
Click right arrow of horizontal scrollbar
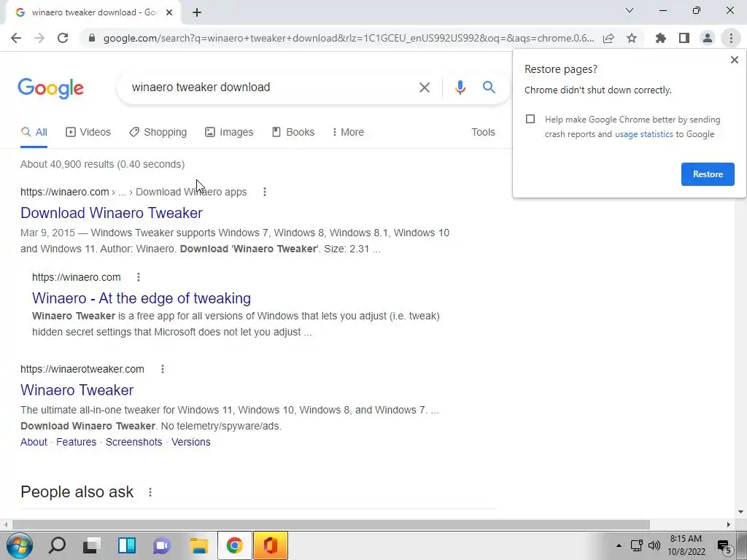(729, 524)
